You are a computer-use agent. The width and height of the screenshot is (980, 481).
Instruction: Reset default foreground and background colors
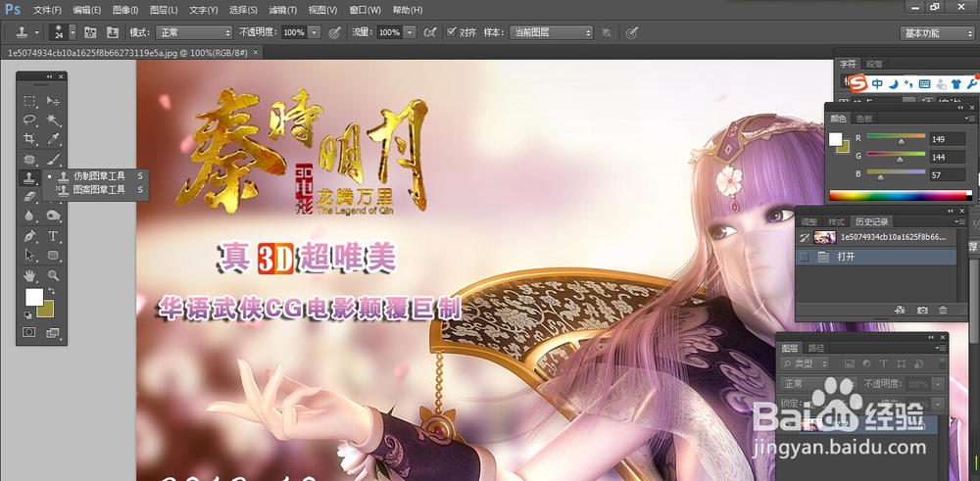[28, 314]
